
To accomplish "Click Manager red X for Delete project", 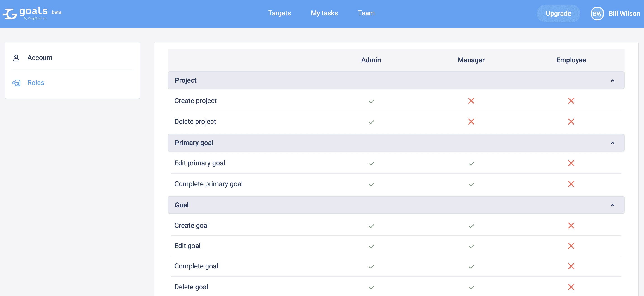I will click(x=471, y=122).
